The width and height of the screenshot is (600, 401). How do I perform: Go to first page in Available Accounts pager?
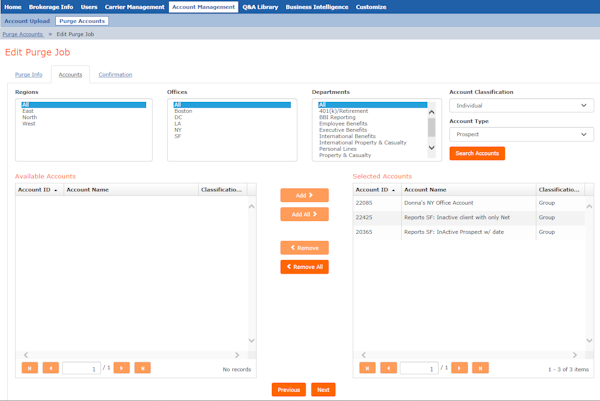click(30, 368)
